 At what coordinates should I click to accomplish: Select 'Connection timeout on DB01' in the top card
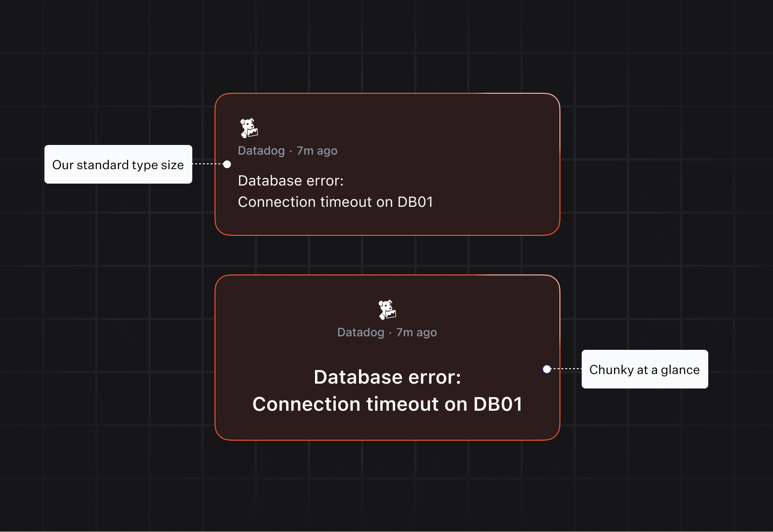click(x=336, y=202)
